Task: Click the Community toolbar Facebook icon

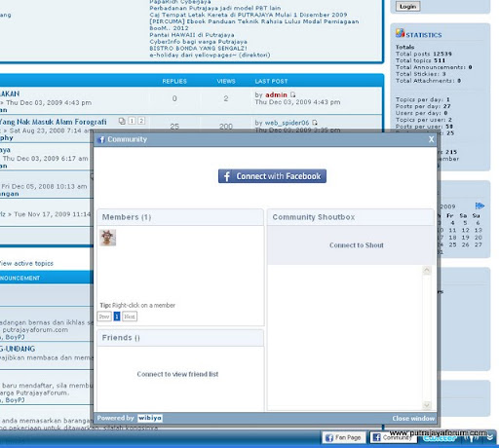Action: pos(377,437)
